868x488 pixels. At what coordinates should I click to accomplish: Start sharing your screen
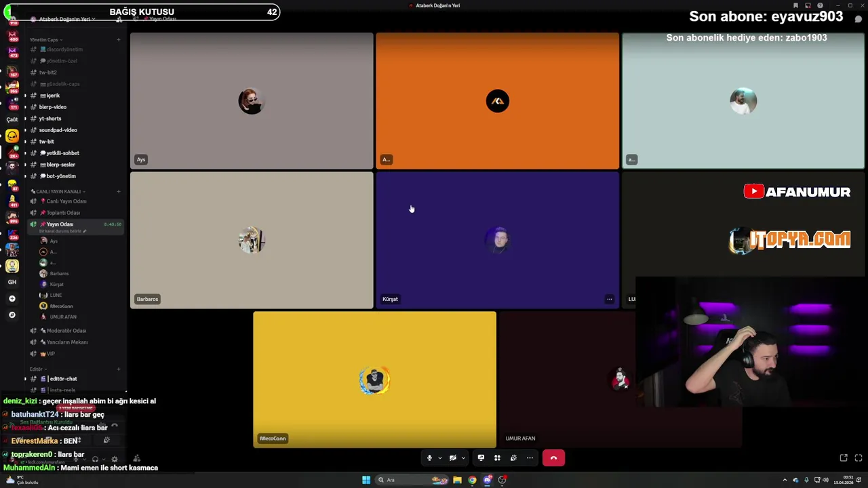click(481, 458)
